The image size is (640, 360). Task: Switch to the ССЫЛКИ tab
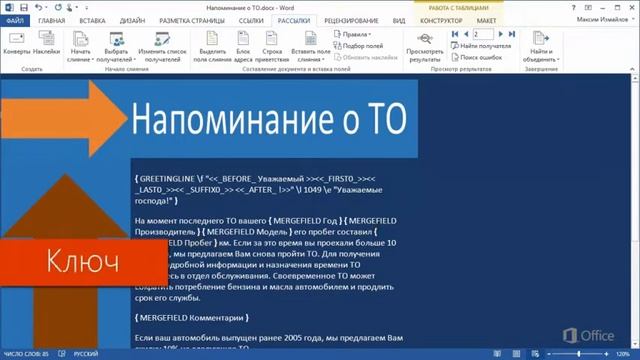click(251, 20)
